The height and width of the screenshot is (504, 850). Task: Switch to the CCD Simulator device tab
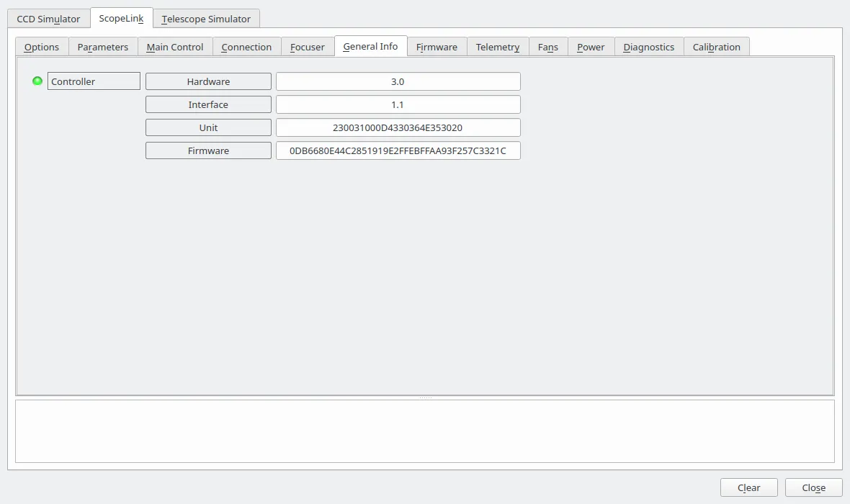48,19
